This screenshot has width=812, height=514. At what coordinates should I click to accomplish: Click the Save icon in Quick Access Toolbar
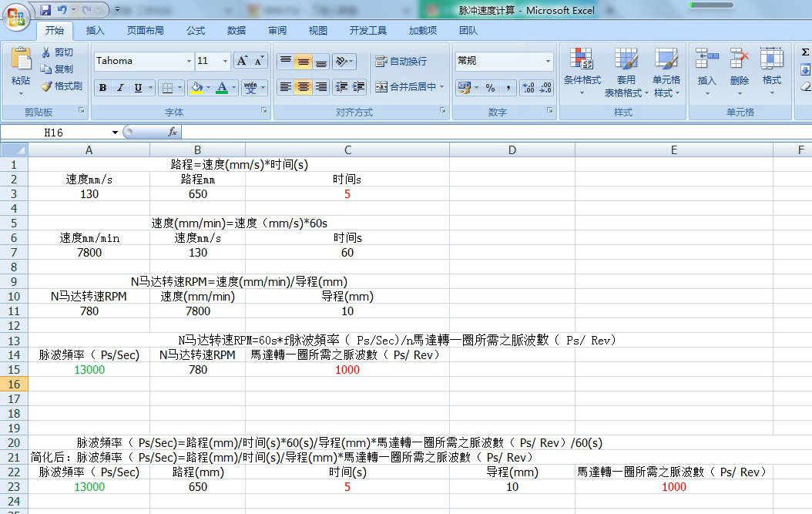pos(45,11)
